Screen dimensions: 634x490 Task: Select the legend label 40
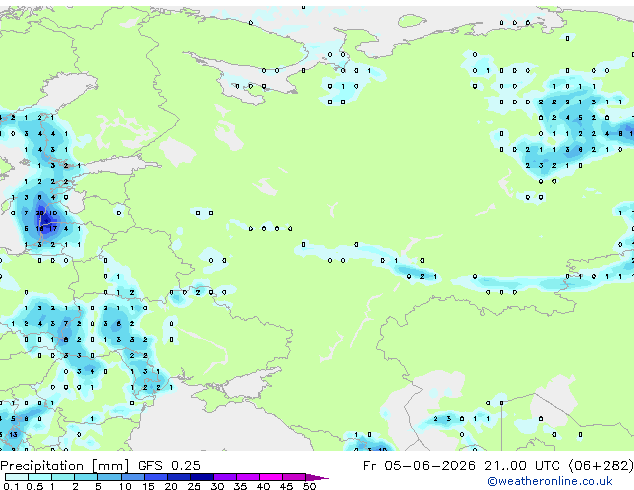tap(263, 486)
